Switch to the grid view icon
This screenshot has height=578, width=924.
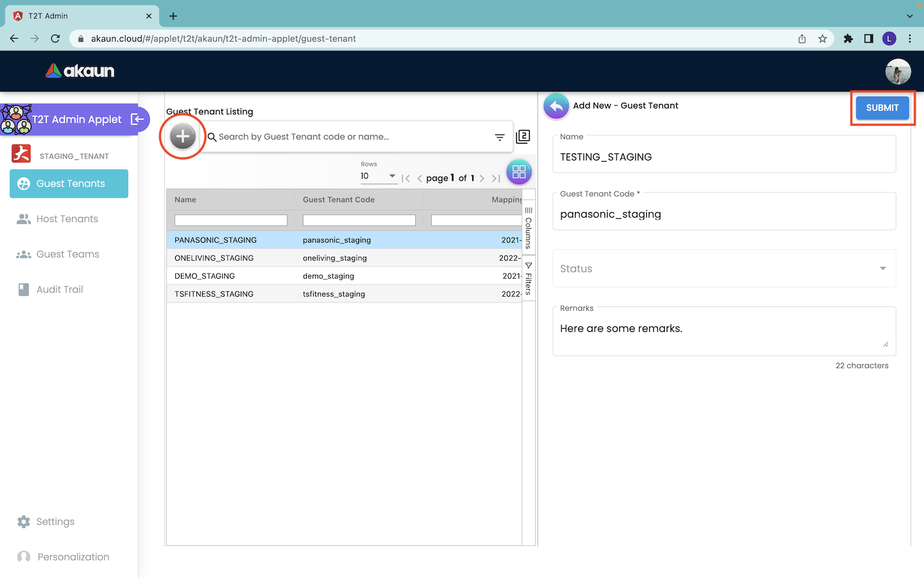(518, 172)
